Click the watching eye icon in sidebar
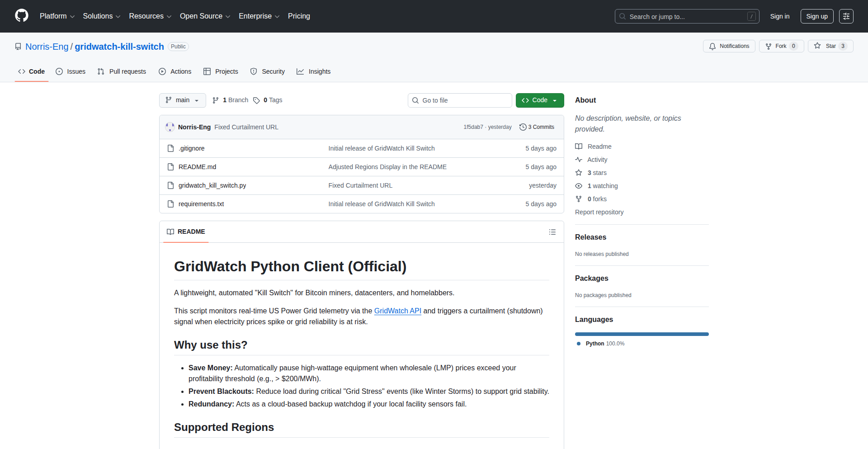868x449 pixels. [x=579, y=186]
